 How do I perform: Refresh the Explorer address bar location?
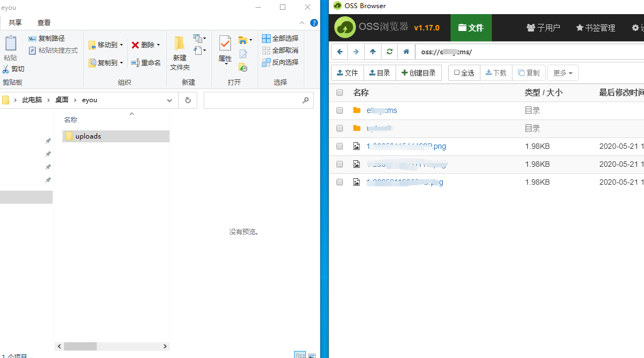coord(188,100)
